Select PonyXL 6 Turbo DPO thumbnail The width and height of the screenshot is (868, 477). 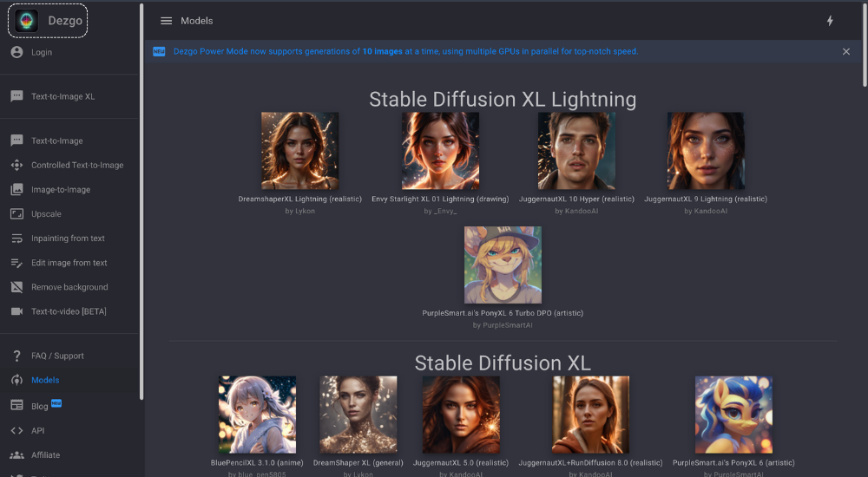click(503, 265)
